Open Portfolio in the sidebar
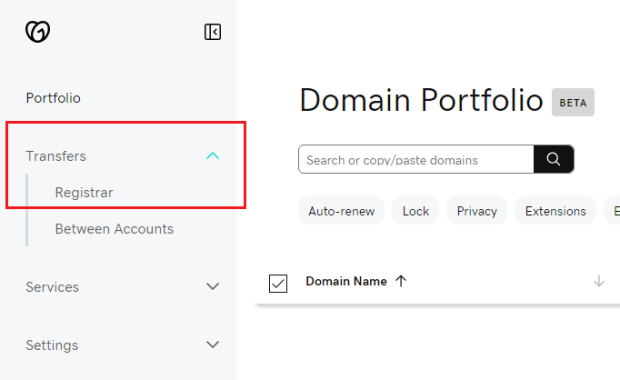 pyautogui.click(x=53, y=98)
